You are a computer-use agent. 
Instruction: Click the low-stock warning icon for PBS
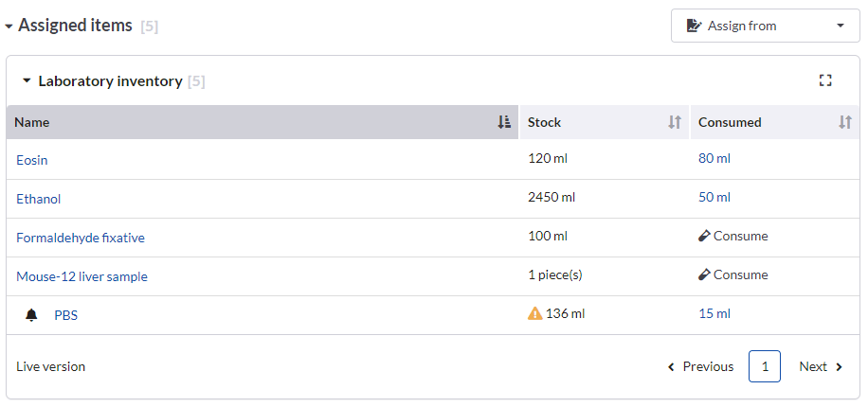point(535,313)
